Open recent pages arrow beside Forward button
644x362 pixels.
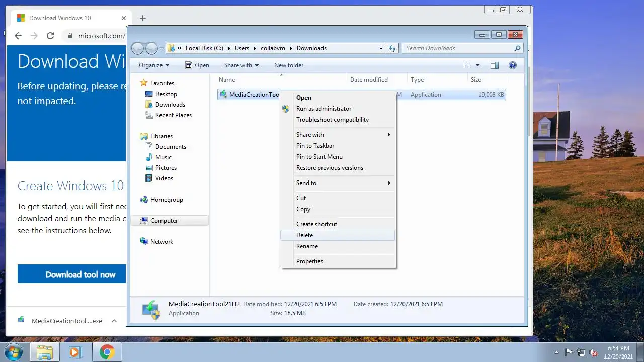pyautogui.click(x=162, y=48)
